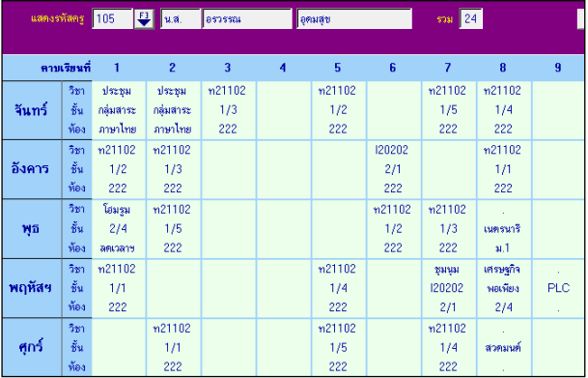Image resolution: width=588 pixels, height=378 pixels.
Task: Click the จันทร์ day row header
Action: click(x=32, y=110)
